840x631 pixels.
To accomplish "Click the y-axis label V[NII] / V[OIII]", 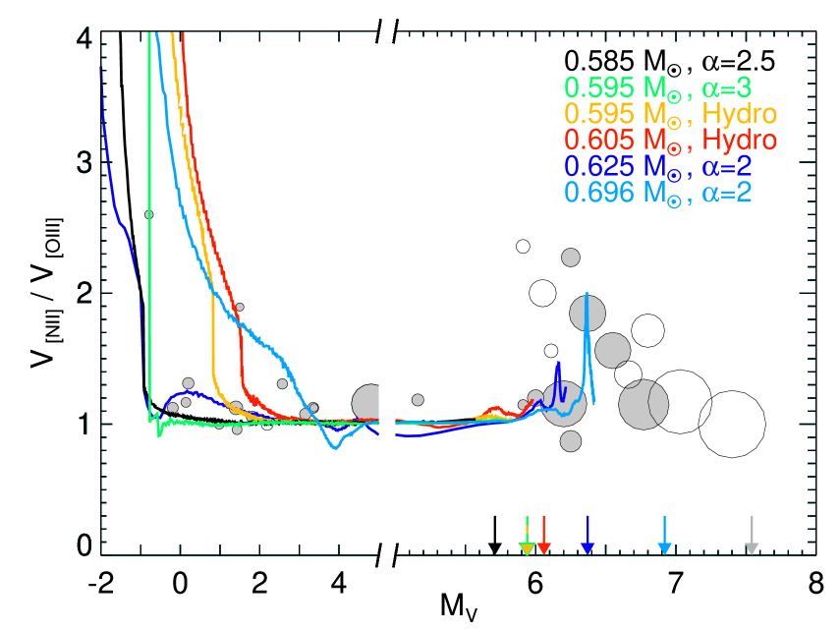I will coord(46,292).
